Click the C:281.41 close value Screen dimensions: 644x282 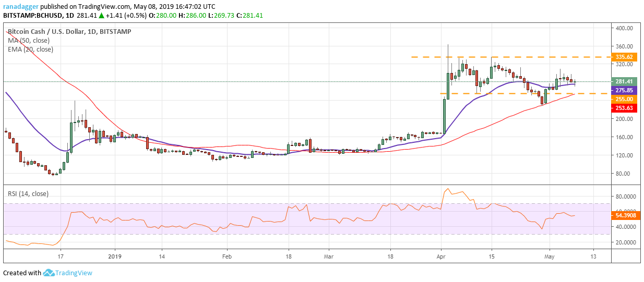(248, 16)
